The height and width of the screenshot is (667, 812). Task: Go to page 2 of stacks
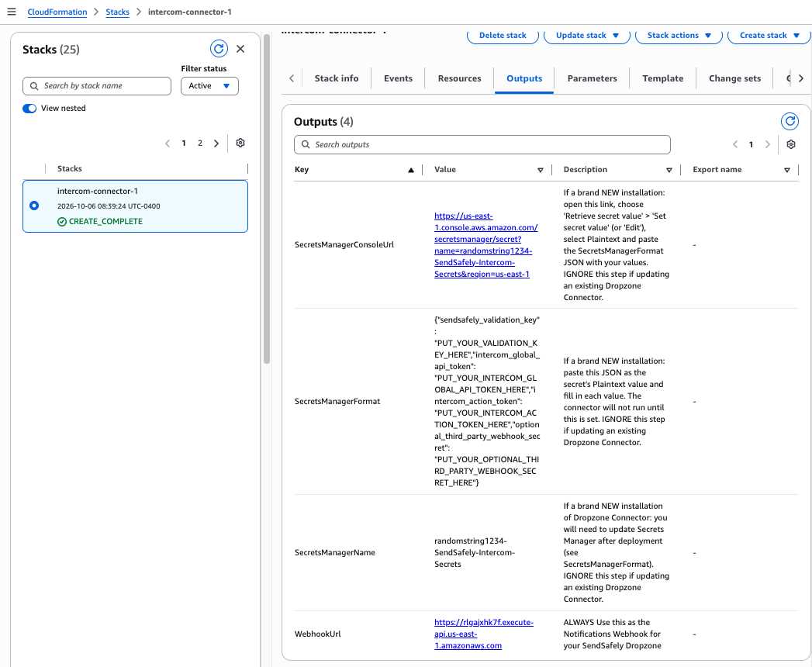200,143
